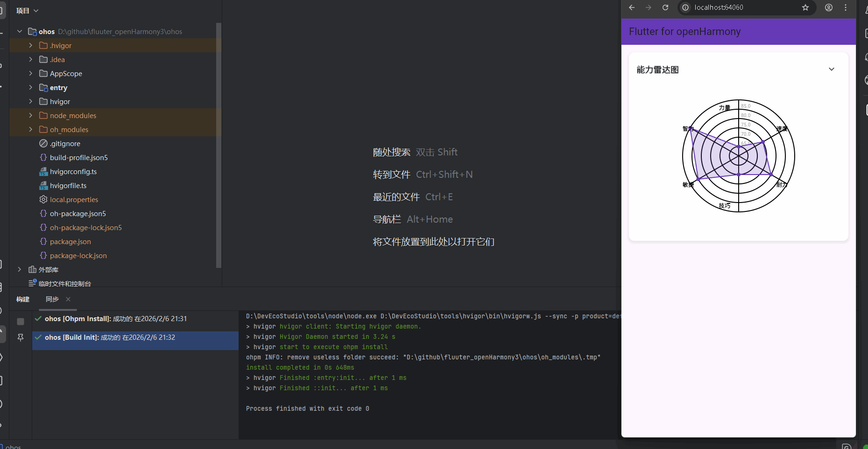The image size is (868, 449).
Task: Open local.properties file
Action: coord(74,199)
